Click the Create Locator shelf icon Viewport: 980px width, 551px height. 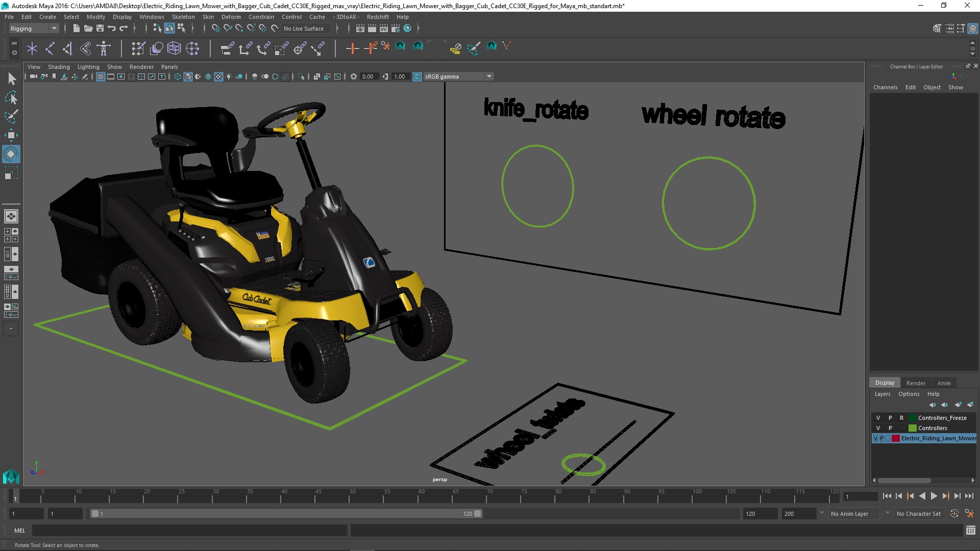tap(32, 48)
